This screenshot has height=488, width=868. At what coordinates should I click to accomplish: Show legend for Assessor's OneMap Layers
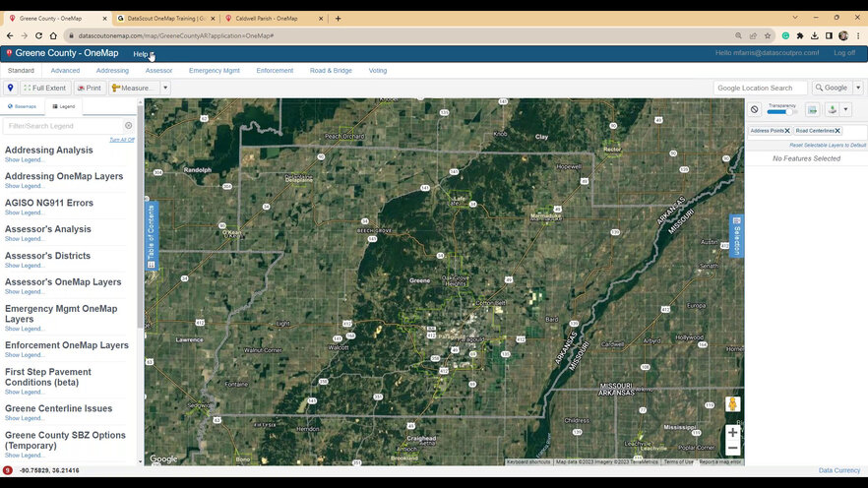(24, 291)
